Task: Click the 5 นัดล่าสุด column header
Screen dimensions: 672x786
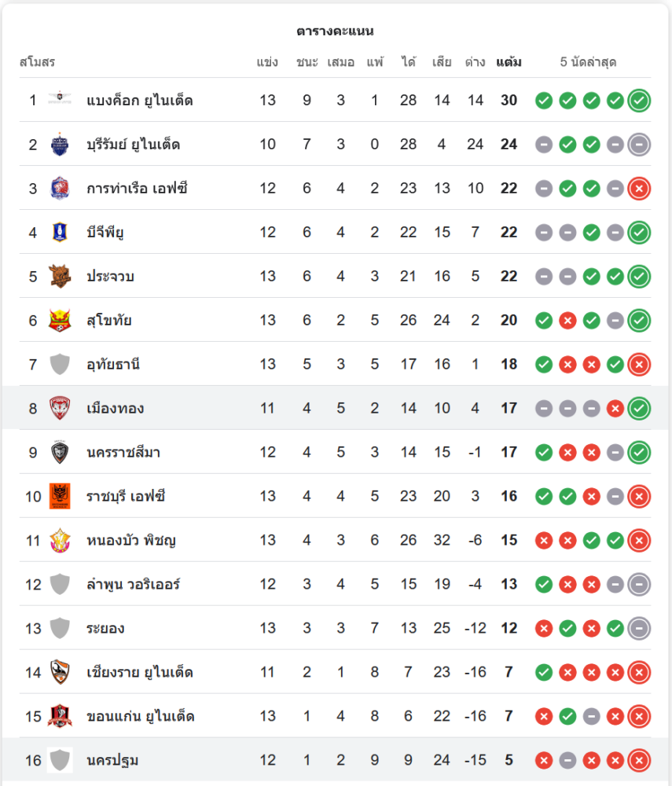Action: click(x=588, y=62)
